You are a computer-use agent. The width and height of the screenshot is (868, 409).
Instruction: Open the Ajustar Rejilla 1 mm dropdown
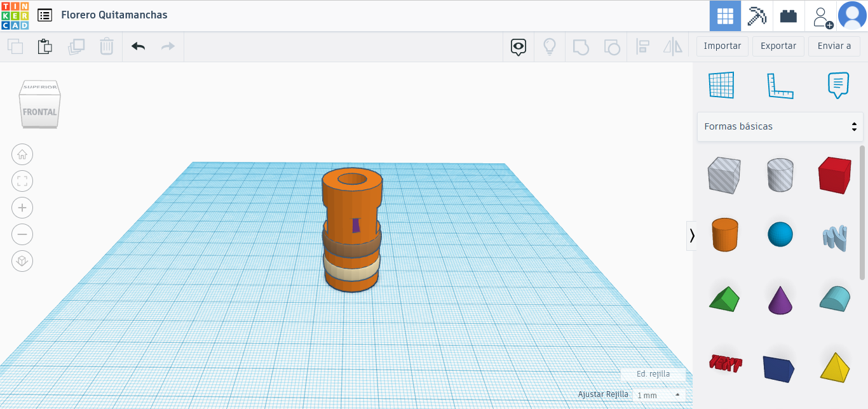pyautogui.click(x=659, y=395)
